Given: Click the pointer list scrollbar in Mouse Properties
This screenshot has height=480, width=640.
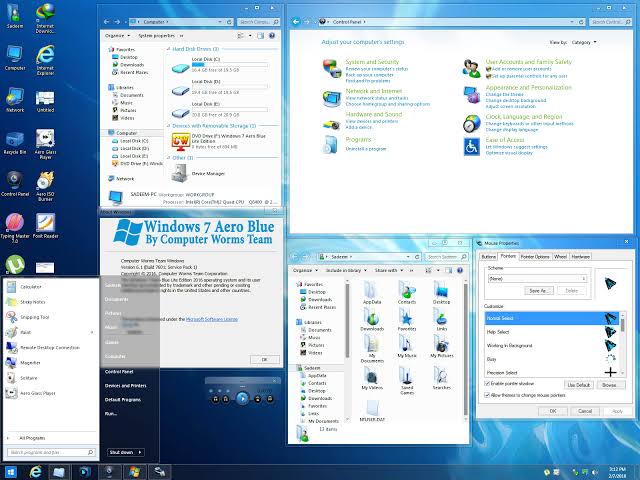Looking at the screenshot, I should click(x=622, y=325).
